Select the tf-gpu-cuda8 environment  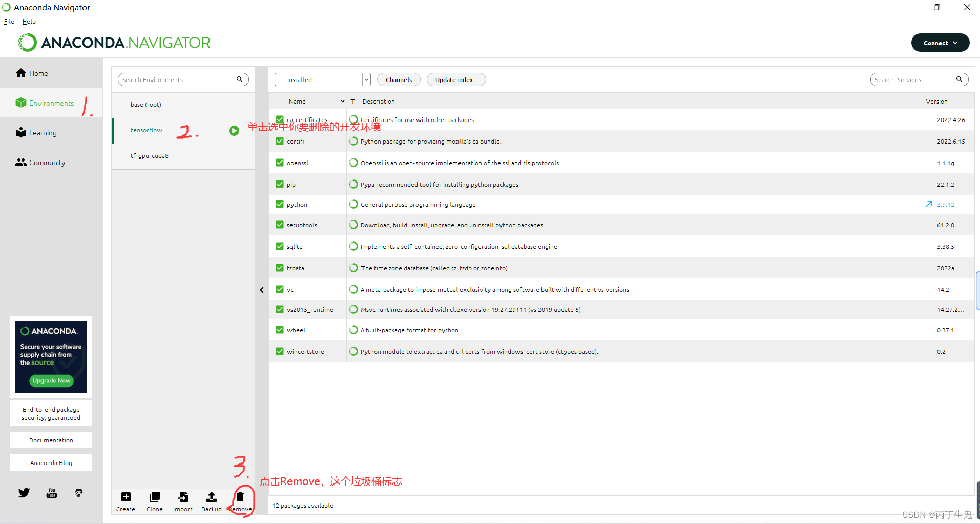coord(183,156)
